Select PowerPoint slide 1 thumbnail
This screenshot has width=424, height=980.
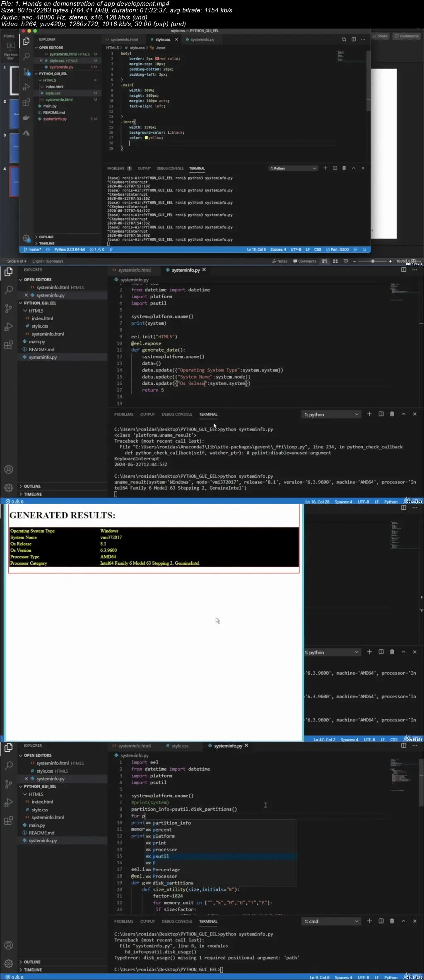coord(14,80)
